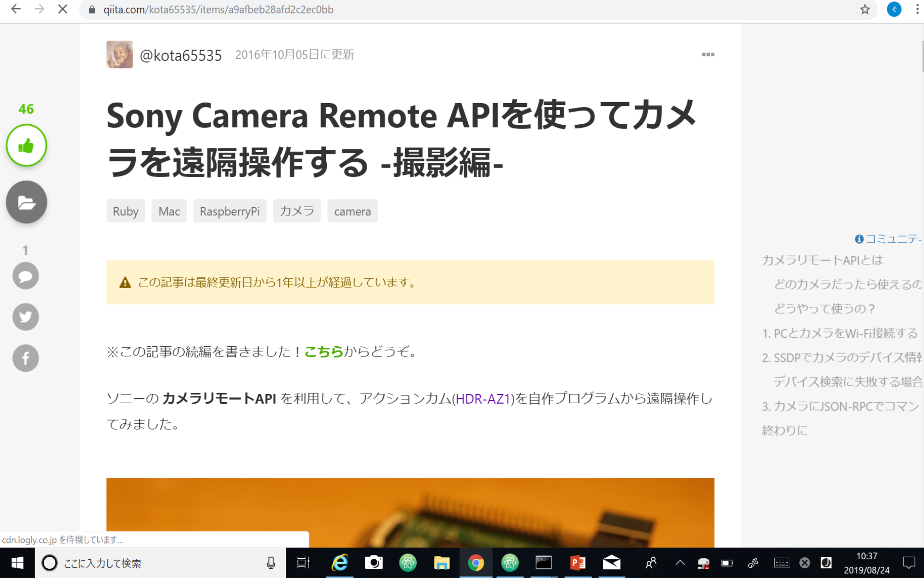Jump to カメラリモートAPIとは in table of contents
The width and height of the screenshot is (924, 578).
[822, 260]
